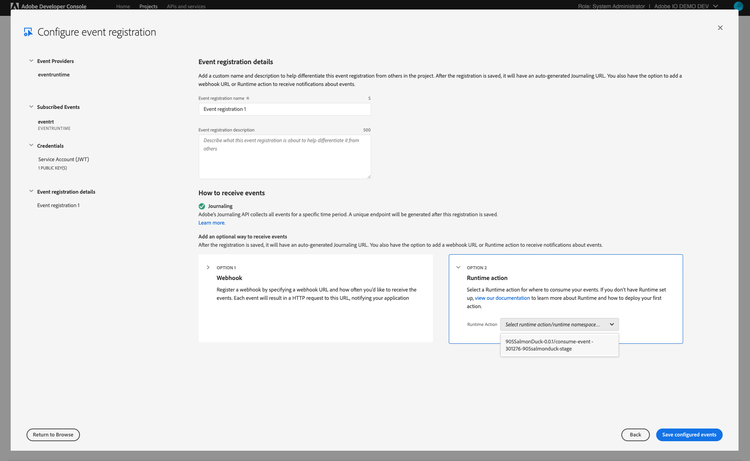Open the Home tab in header

[123, 6]
